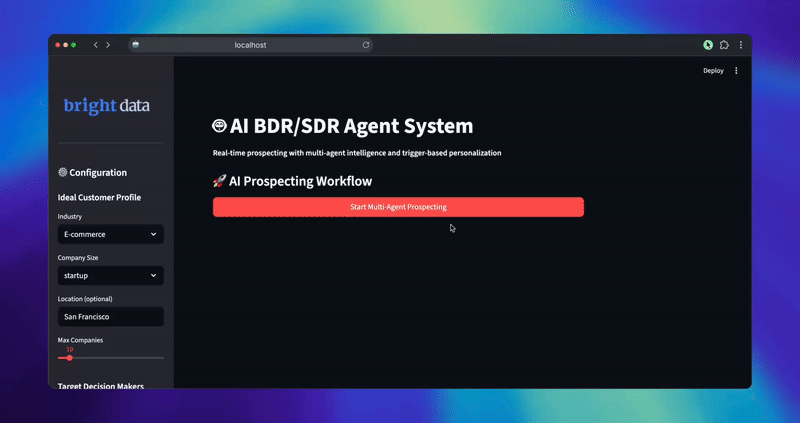
Task: Click the gear icon next to Configuration
Action: click(63, 172)
